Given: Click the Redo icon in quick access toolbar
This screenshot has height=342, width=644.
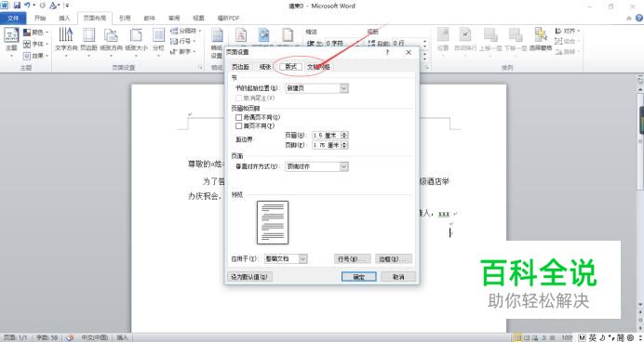Looking at the screenshot, I should [x=42, y=6].
